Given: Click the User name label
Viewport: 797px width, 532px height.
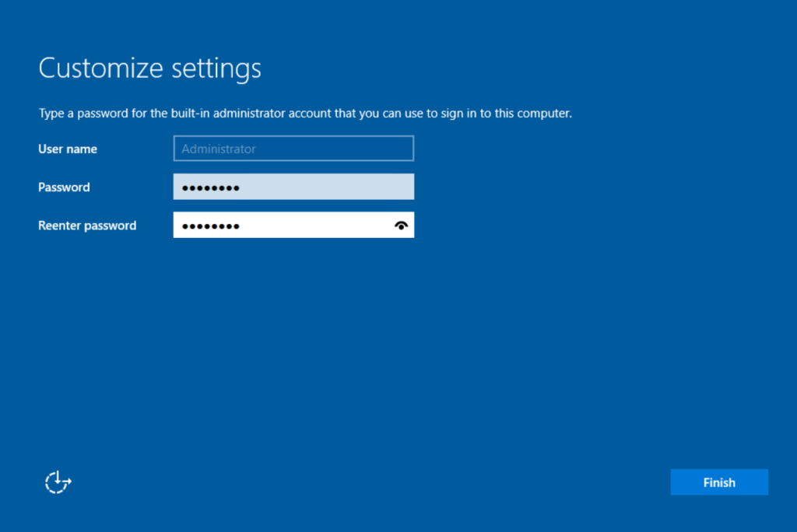Looking at the screenshot, I should point(68,149).
